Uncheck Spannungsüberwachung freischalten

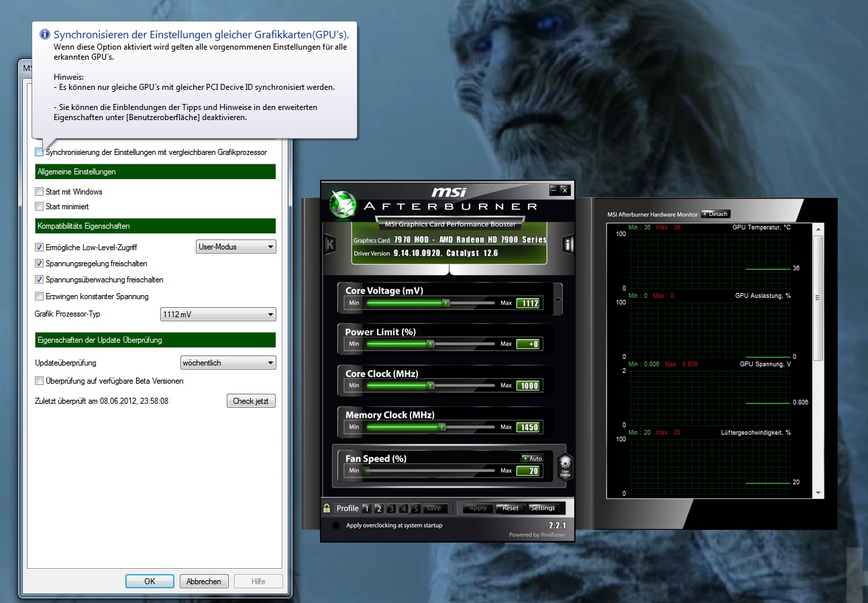(x=39, y=280)
